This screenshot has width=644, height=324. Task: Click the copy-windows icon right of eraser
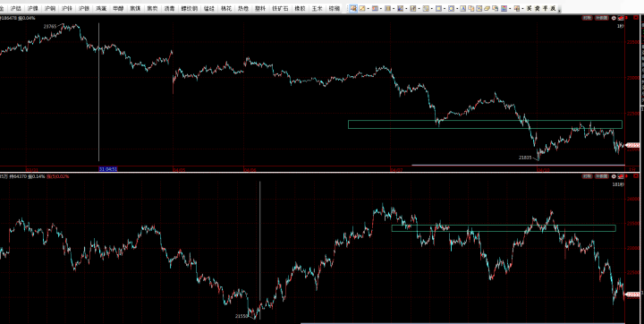(495, 8)
